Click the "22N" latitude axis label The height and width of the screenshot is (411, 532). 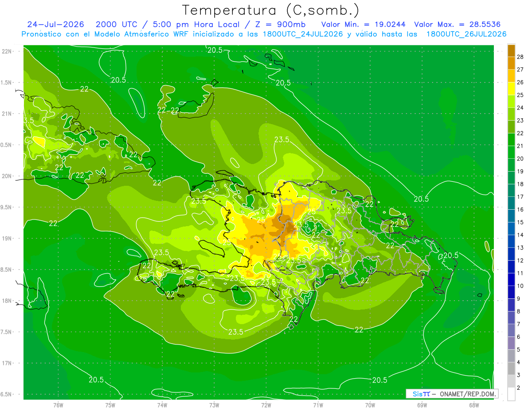(7, 51)
